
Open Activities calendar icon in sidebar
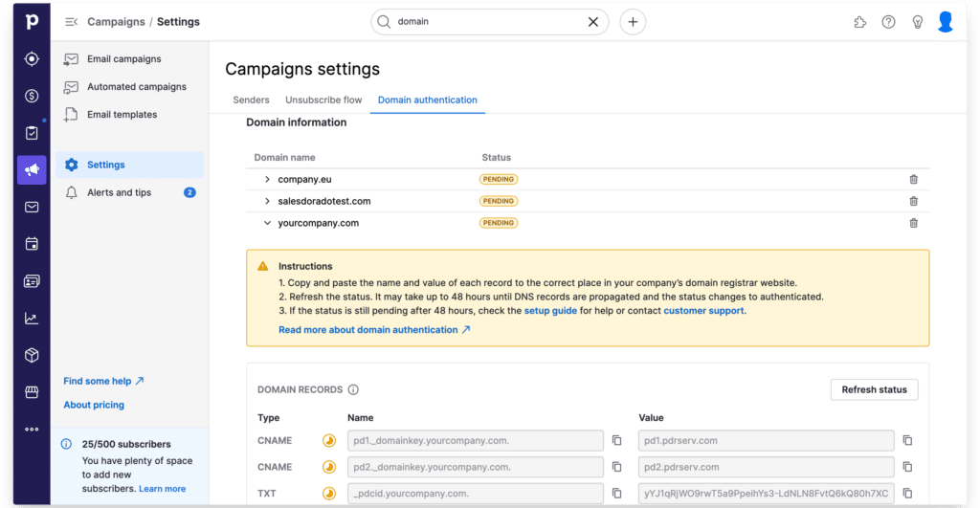pos(32,244)
